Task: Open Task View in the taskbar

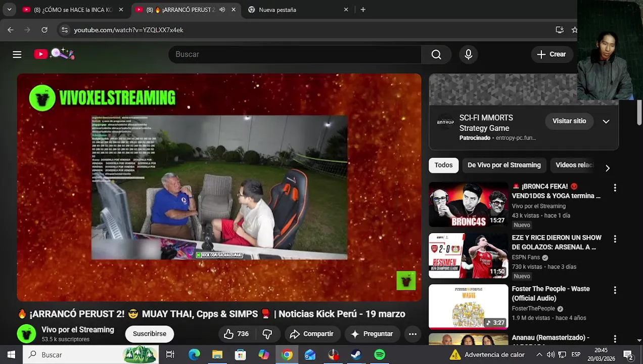Action: (x=170, y=354)
